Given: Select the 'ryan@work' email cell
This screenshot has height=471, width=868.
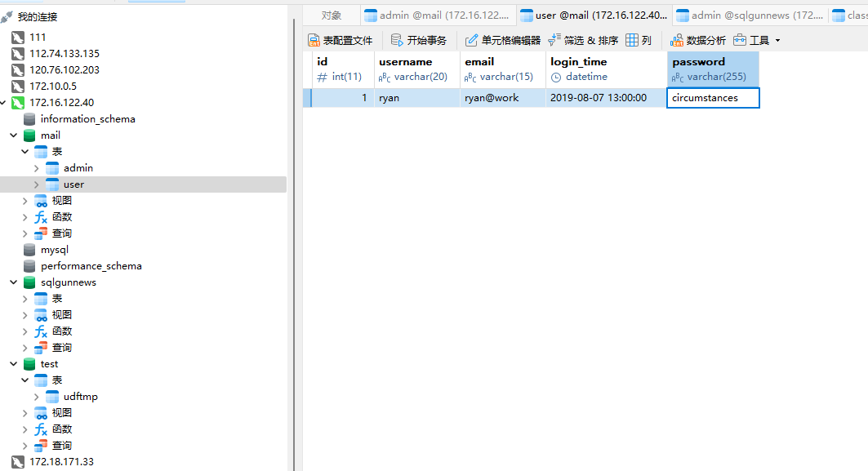Looking at the screenshot, I should click(503, 98).
